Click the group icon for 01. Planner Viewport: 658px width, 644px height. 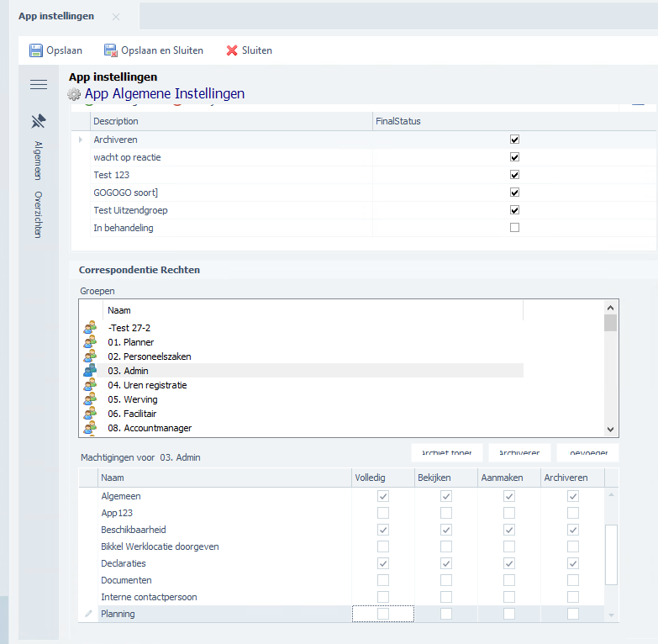pos(90,342)
